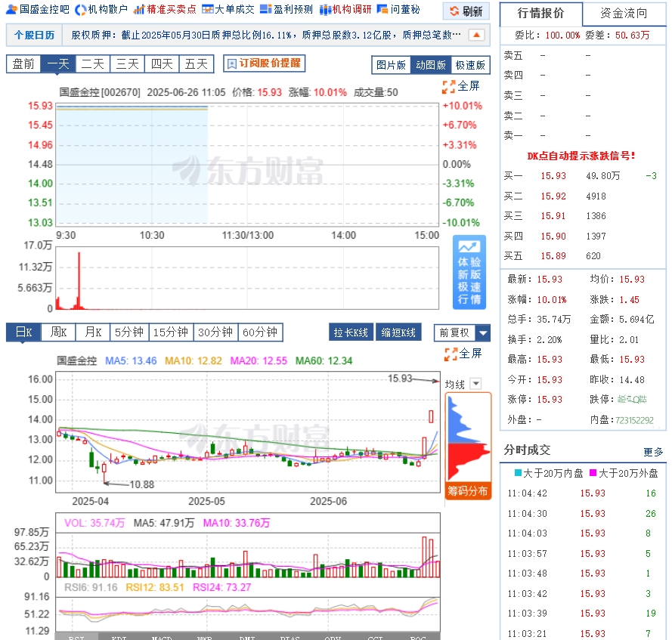Viewport: 672px width, 640px height.
Task: Switch to 资金流向 capital flow tab
Action: pos(624,14)
